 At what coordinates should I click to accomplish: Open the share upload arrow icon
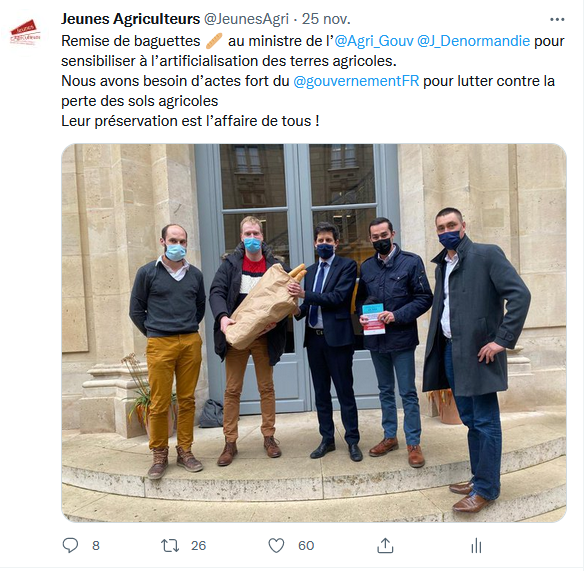(385, 545)
